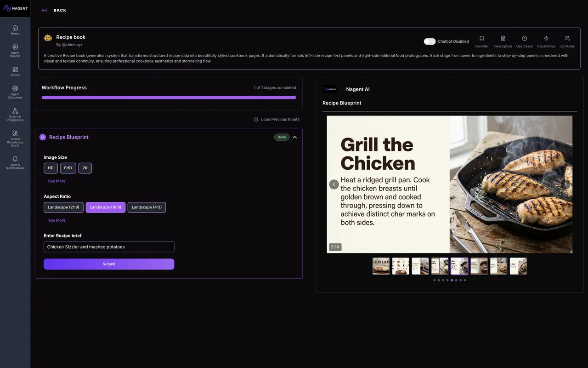Advance to the next slide in the carousel
Screen dimensions: 588x368
click(x=565, y=184)
